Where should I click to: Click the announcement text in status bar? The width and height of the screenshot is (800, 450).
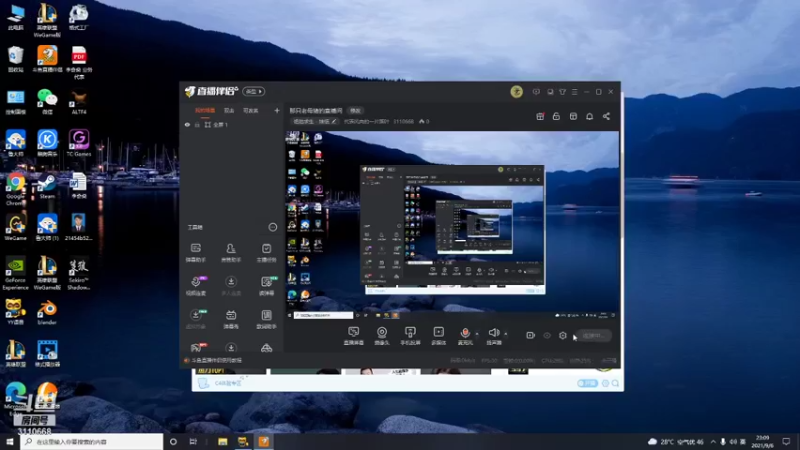pyautogui.click(x=216, y=360)
